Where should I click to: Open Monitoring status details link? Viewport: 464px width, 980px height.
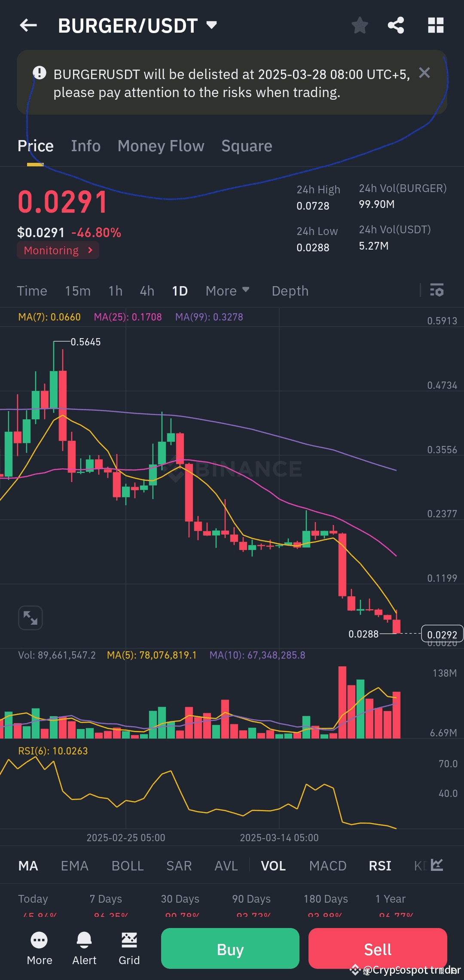pos(58,250)
